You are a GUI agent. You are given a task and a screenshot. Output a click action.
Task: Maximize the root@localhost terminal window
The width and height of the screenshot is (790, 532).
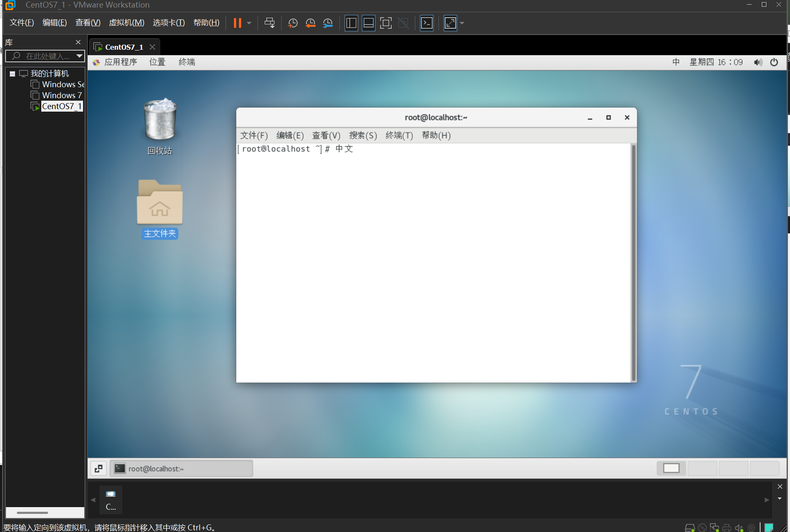point(608,118)
